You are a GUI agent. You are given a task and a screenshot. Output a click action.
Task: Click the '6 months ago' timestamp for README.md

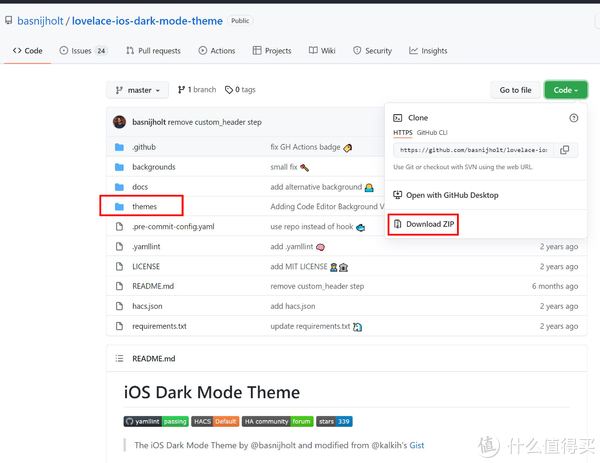click(555, 286)
